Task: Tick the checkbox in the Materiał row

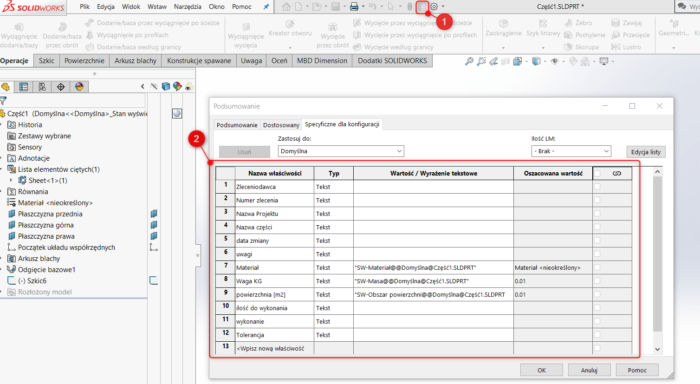Action: [597, 267]
